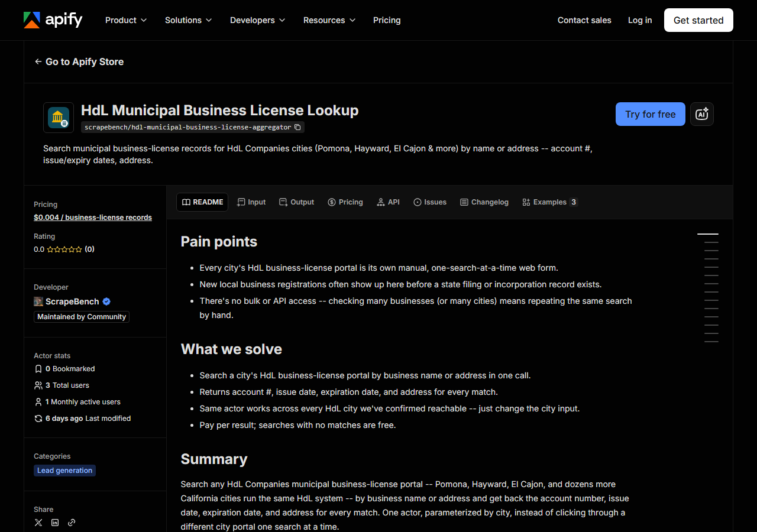Share on LinkedIn
757x532 pixels.
click(x=55, y=523)
